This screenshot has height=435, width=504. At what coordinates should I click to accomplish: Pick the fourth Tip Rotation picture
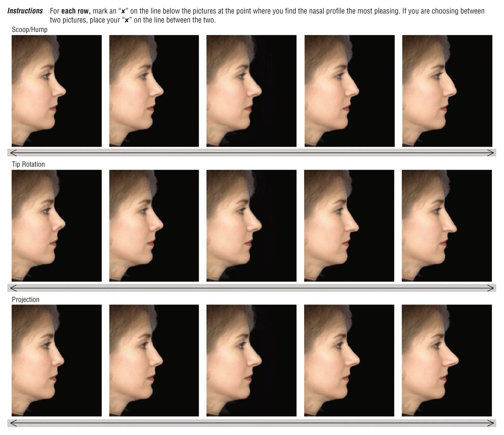pyautogui.click(x=349, y=226)
